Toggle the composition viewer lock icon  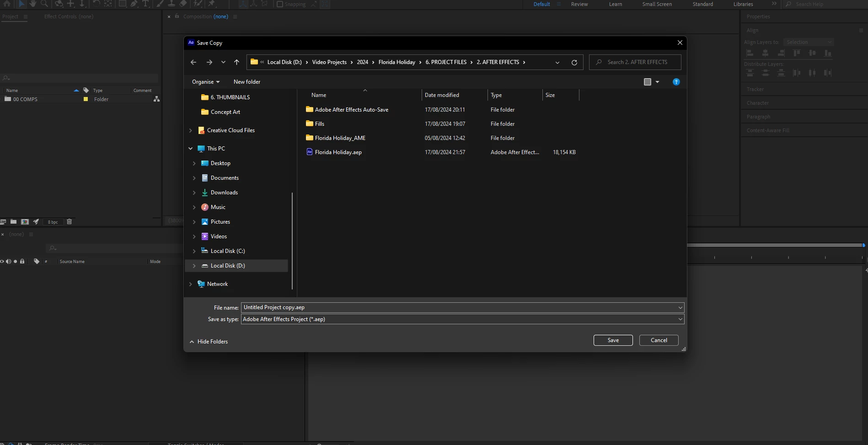177,16
